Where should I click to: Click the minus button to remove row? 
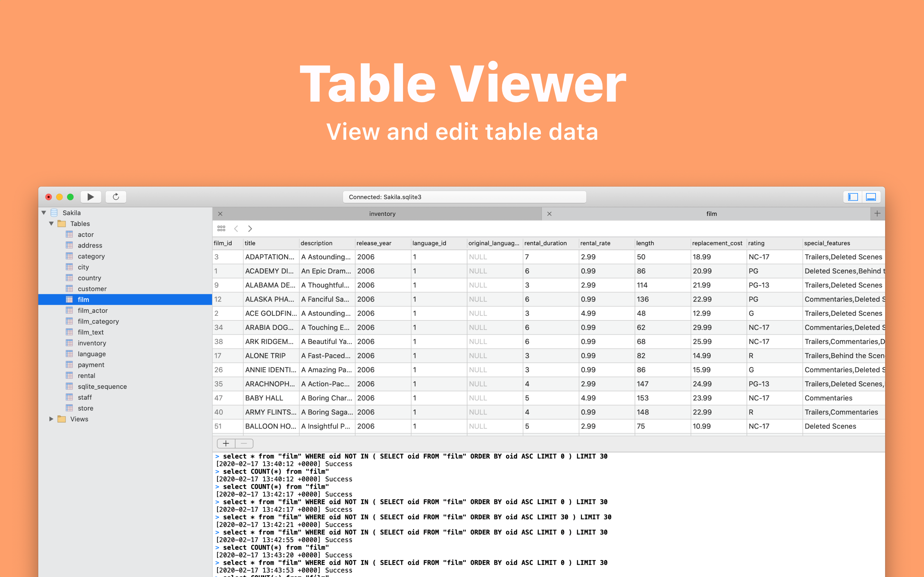tap(244, 443)
